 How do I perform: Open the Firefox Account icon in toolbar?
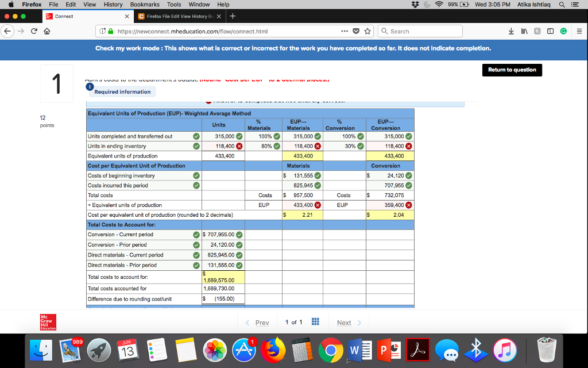[537, 30]
